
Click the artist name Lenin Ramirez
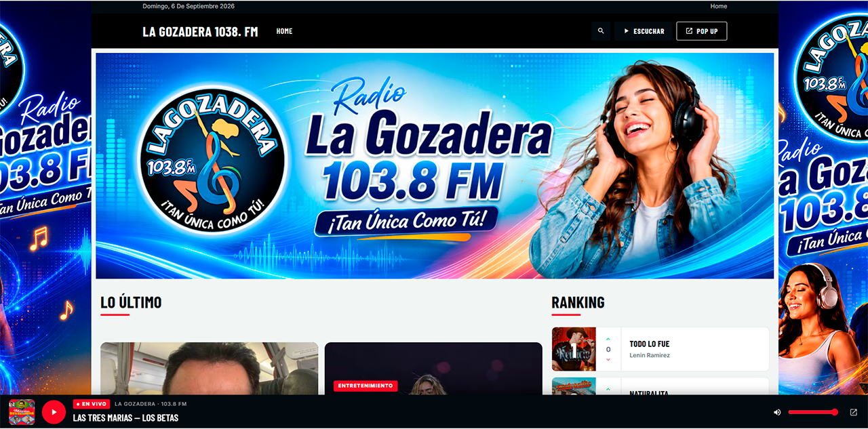tap(649, 355)
